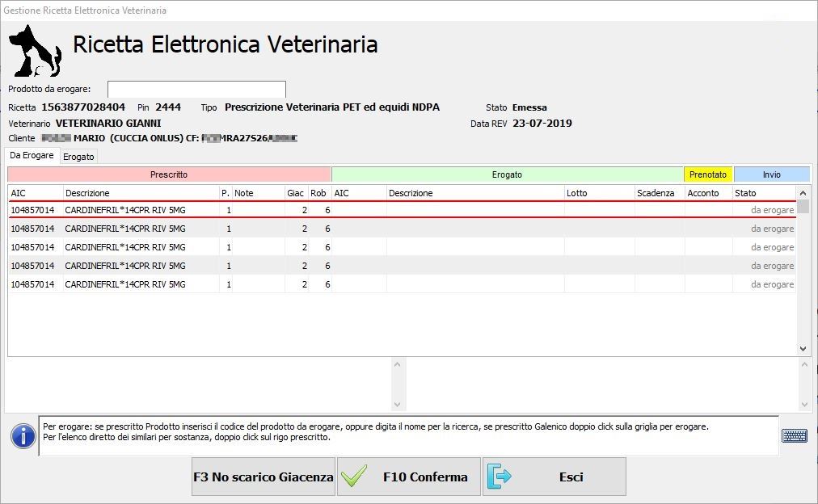Open the Erogato tab
This screenshot has width=818, height=504.
(x=78, y=157)
